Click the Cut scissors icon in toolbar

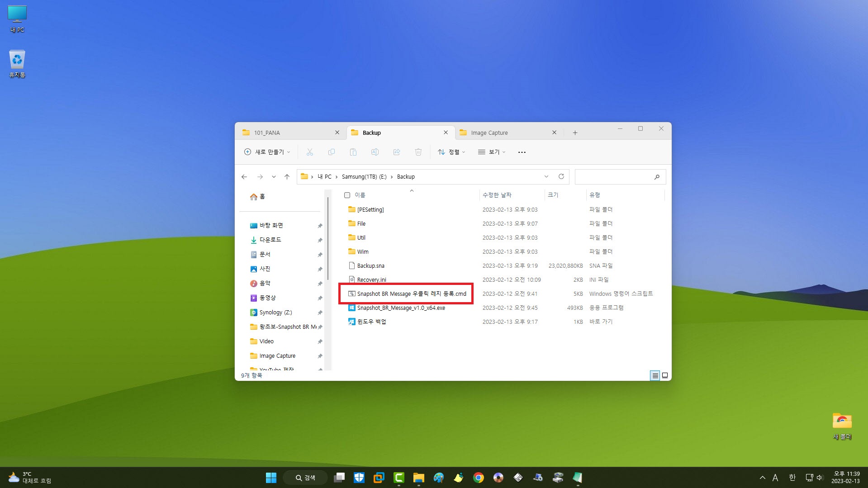click(x=310, y=152)
